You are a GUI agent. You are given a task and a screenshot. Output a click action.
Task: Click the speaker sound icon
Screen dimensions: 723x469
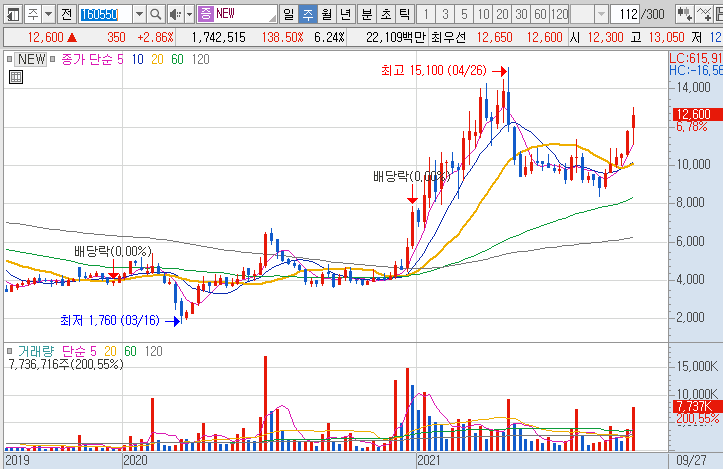(175, 14)
